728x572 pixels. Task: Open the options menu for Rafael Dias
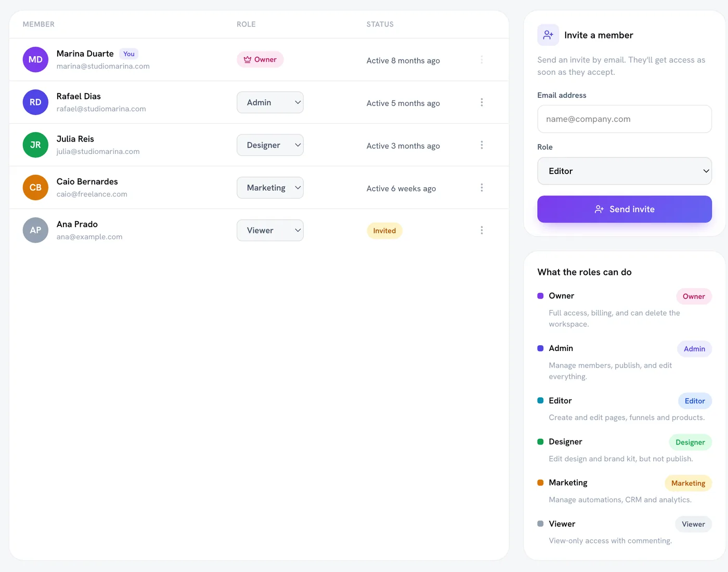[482, 102]
